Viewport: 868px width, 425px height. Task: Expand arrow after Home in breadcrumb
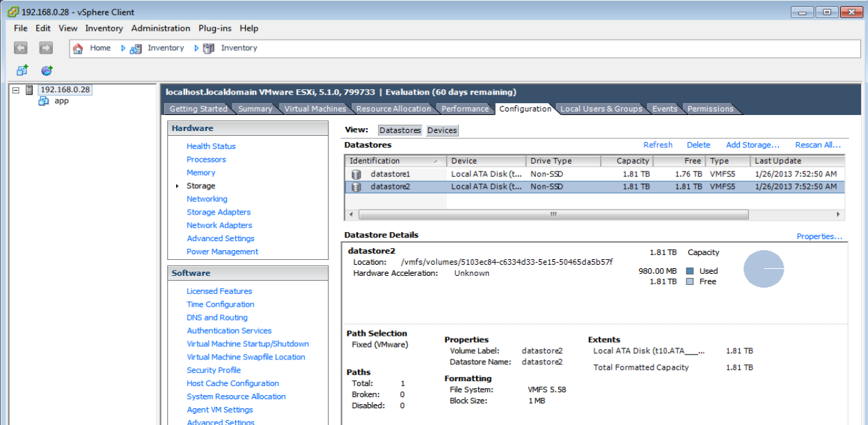123,48
